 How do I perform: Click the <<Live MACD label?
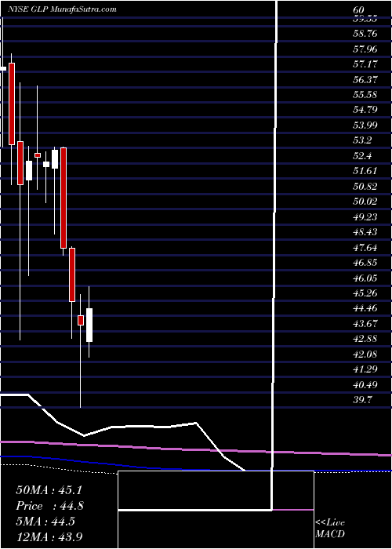[330, 529]
